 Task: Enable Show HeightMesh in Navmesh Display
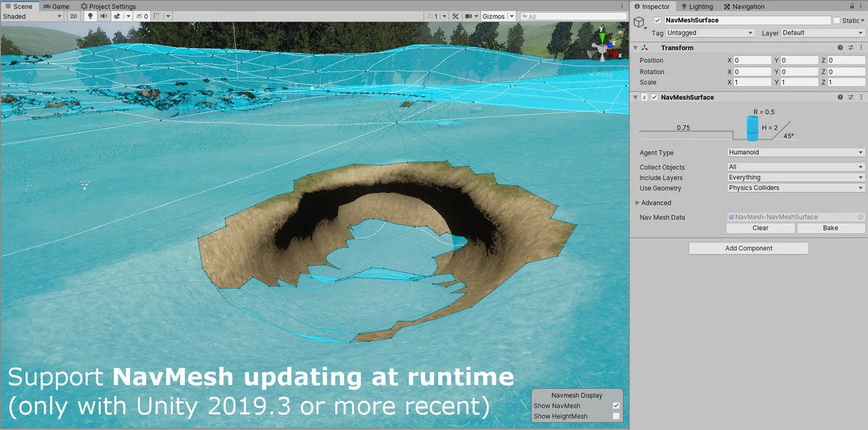click(615, 416)
